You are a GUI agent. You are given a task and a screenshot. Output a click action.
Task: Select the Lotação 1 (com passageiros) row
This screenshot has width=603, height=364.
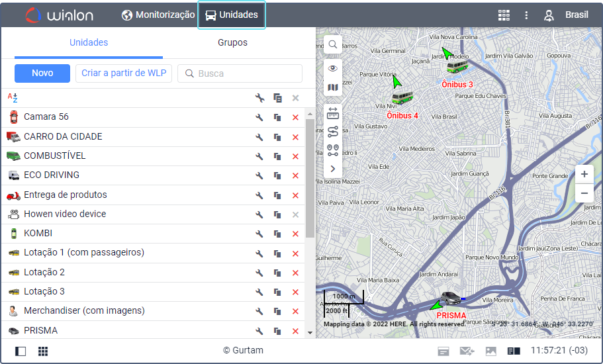coord(153,253)
